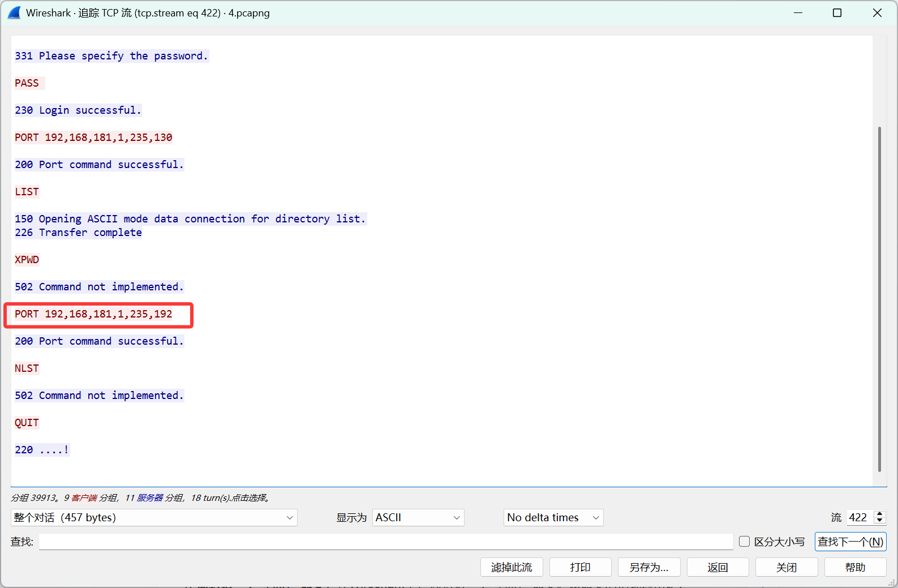Increase the stream number with up arrow

click(879, 514)
